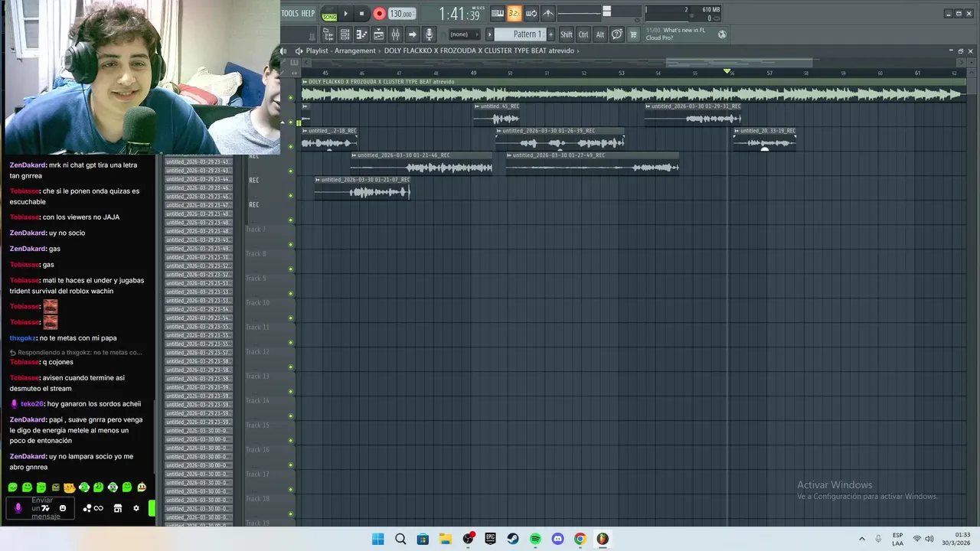Expand system tray hidden icons chevron

click(861, 539)
